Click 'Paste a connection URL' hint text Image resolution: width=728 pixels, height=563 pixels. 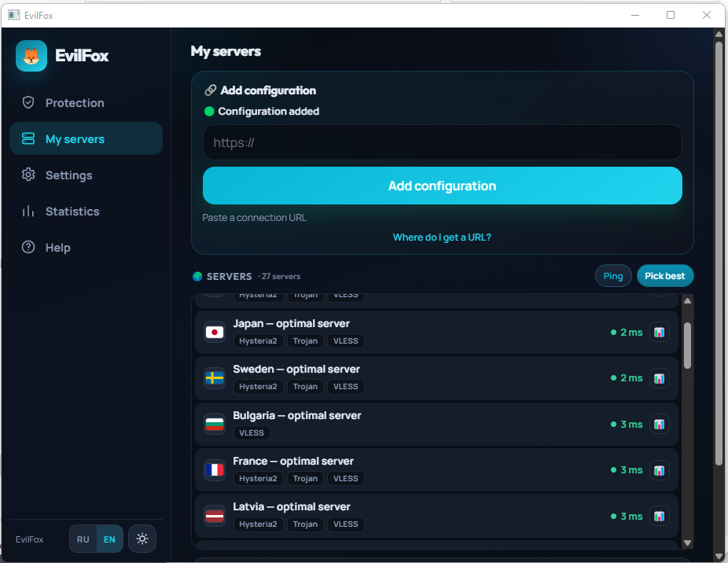tap(255, 217)
